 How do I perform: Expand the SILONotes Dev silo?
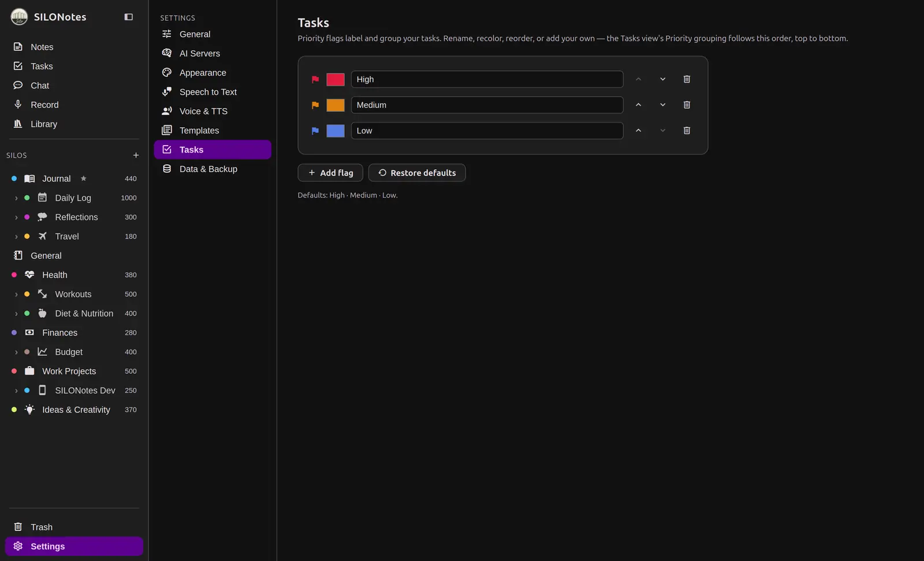click(x=16, y=391)
